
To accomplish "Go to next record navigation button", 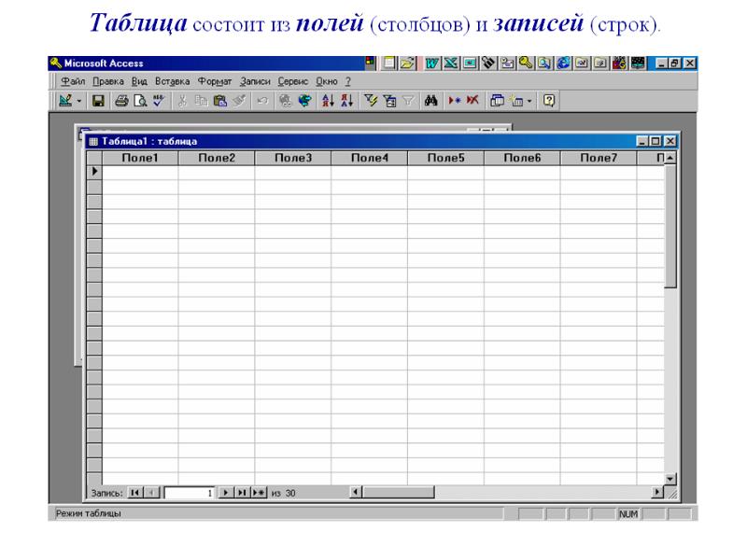I will tap(224, 492).
